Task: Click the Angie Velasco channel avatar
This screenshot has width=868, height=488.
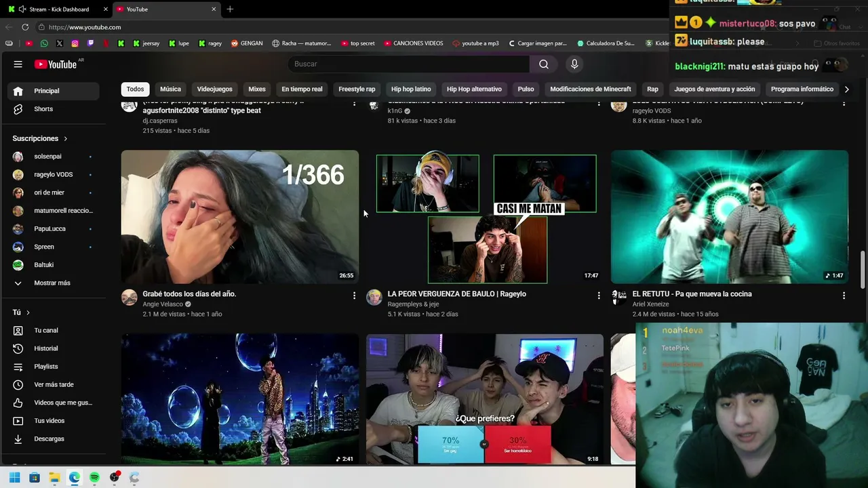Action: (x=129, y=298)
